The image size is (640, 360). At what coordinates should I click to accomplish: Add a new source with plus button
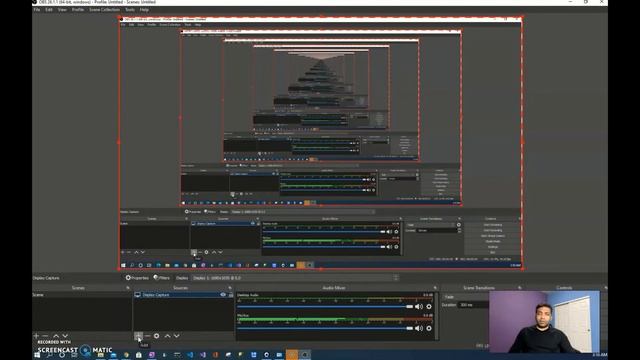click(138, 336)
